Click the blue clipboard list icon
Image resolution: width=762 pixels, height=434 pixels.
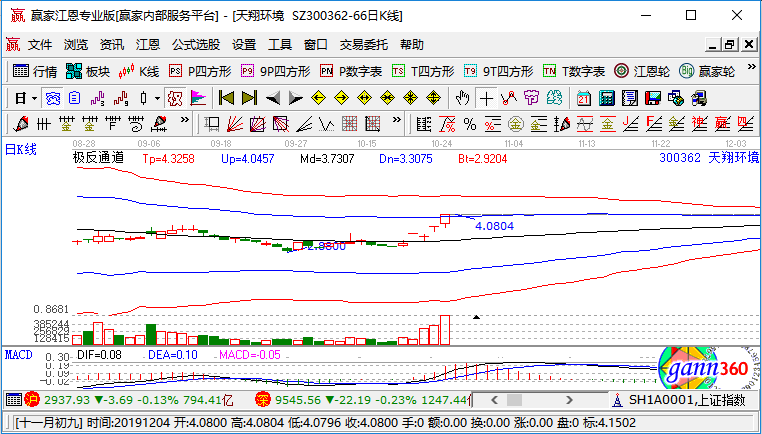[x=74, y=99]
